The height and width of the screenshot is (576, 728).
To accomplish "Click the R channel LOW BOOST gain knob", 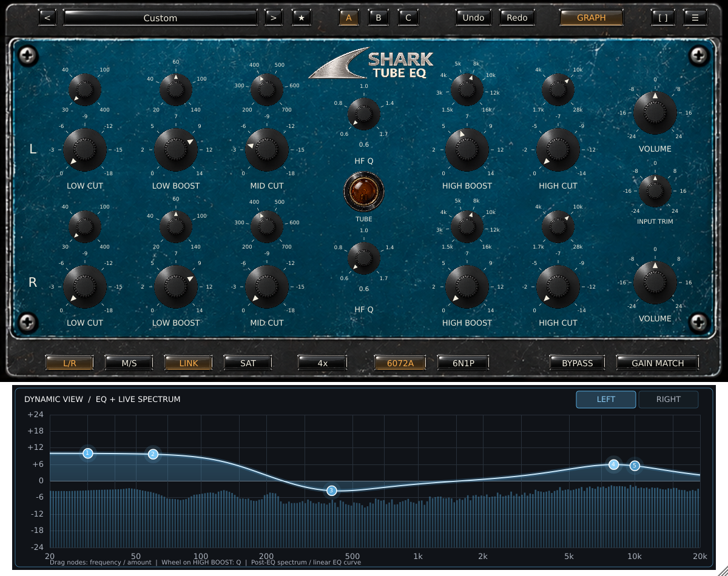I will point(176,286).
